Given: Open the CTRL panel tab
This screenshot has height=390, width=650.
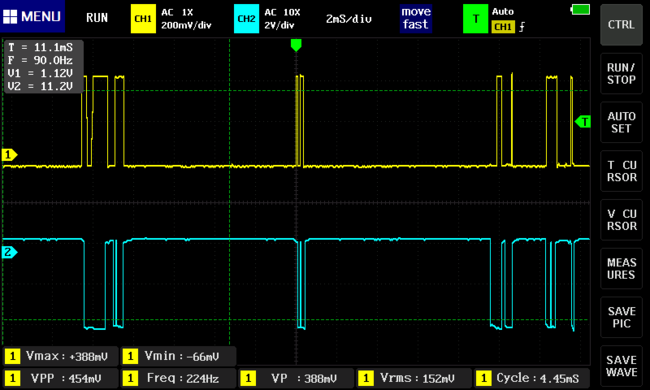Looking at the screenshot, I should [621, 25].
